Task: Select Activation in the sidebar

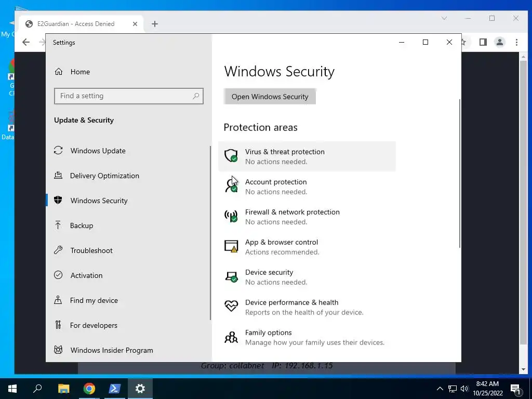Action: [87, 275]
